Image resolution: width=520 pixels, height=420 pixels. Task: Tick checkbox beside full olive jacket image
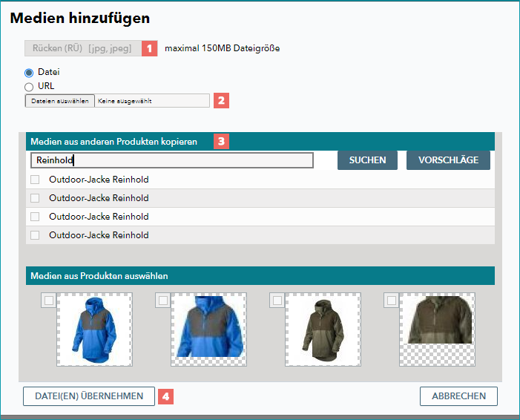point(277,301)
